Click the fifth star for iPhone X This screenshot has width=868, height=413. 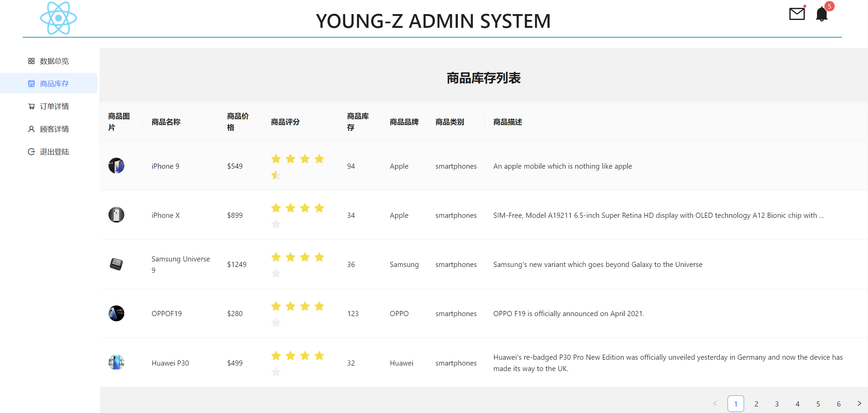click(276, 224)
